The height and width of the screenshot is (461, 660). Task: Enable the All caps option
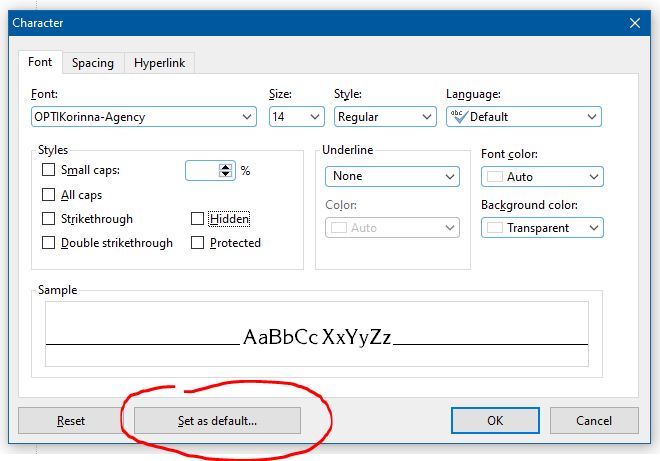49,195
